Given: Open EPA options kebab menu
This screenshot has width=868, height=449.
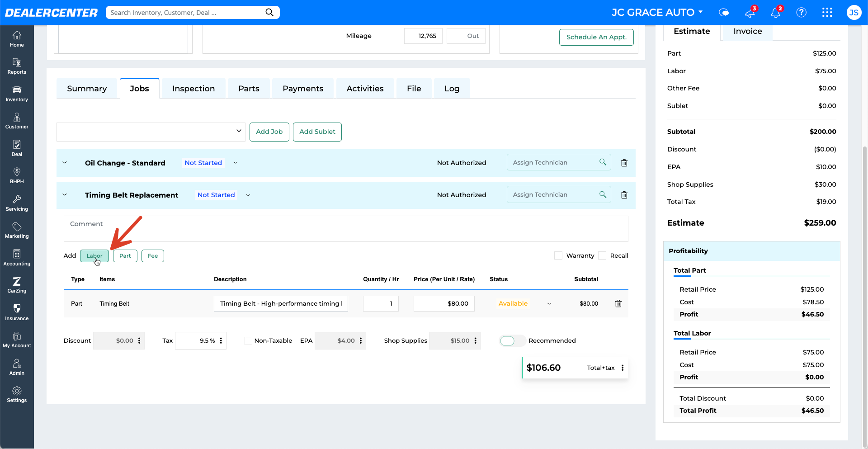Looking at the screenshot, I should tap(361, 340).
